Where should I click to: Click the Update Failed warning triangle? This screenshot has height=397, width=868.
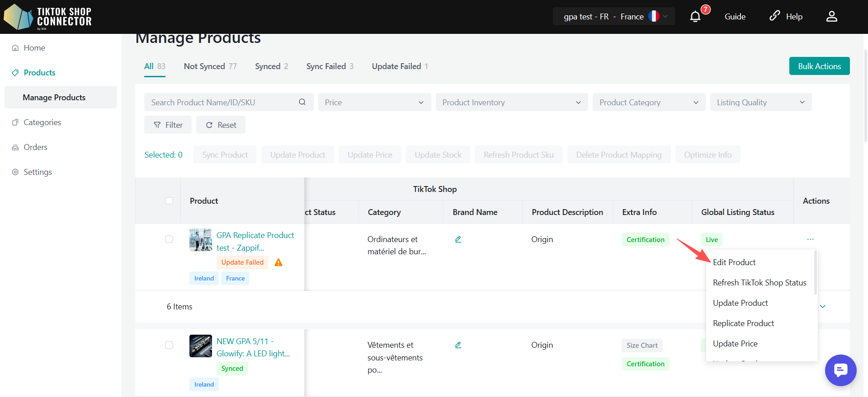278,262
